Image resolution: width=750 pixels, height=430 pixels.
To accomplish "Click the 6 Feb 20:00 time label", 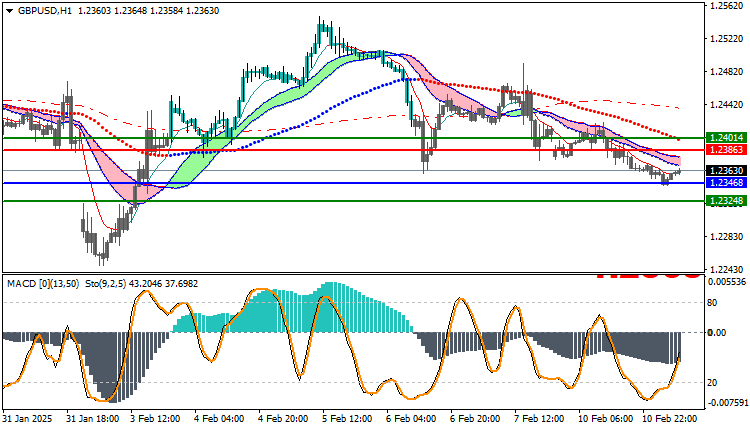I will pos(476,419).
